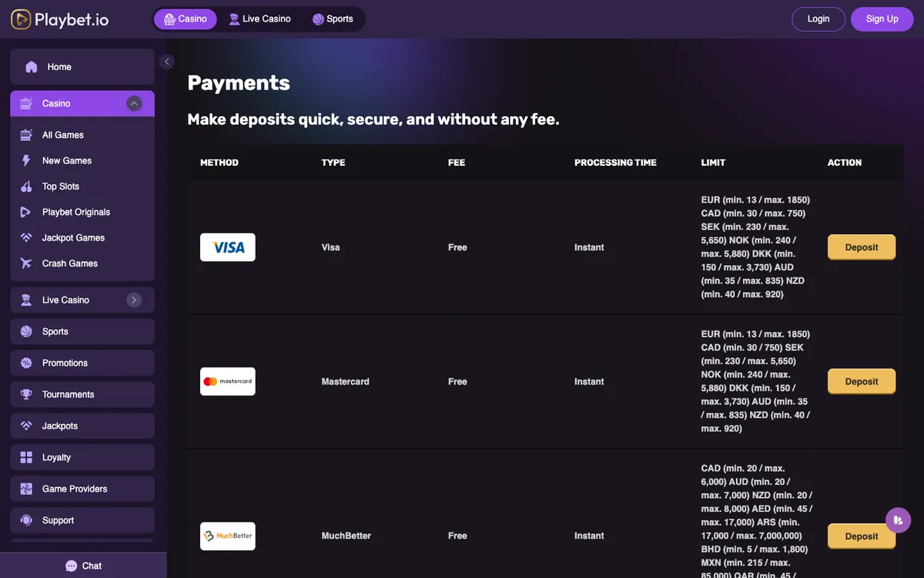This screenshot has height=578, width=924.
Task: Open Sports in the sidebar
Action: [x=82, y=331]
